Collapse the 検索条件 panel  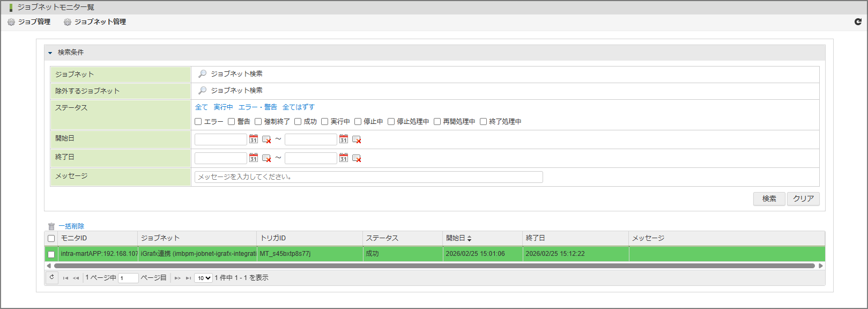pos(50,53)
